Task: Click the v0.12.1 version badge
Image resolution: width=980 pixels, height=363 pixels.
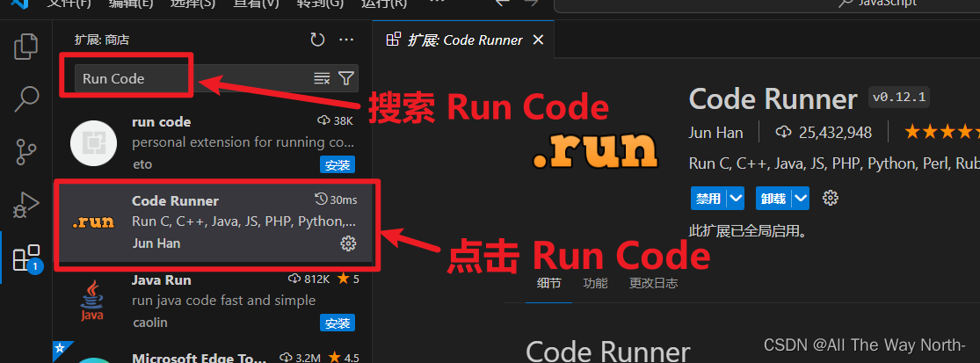Action: (x=899, y=98)
